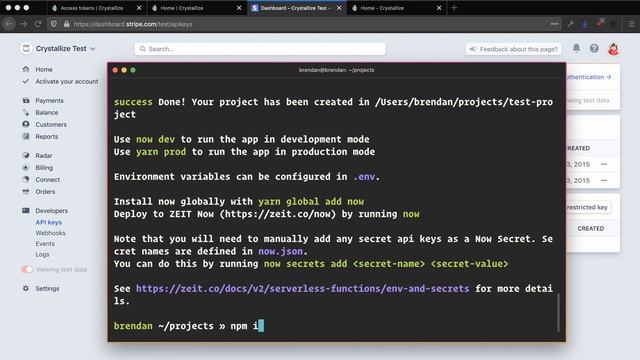
Task: Open the page actions three-dot menu
Action: (554, 24)
